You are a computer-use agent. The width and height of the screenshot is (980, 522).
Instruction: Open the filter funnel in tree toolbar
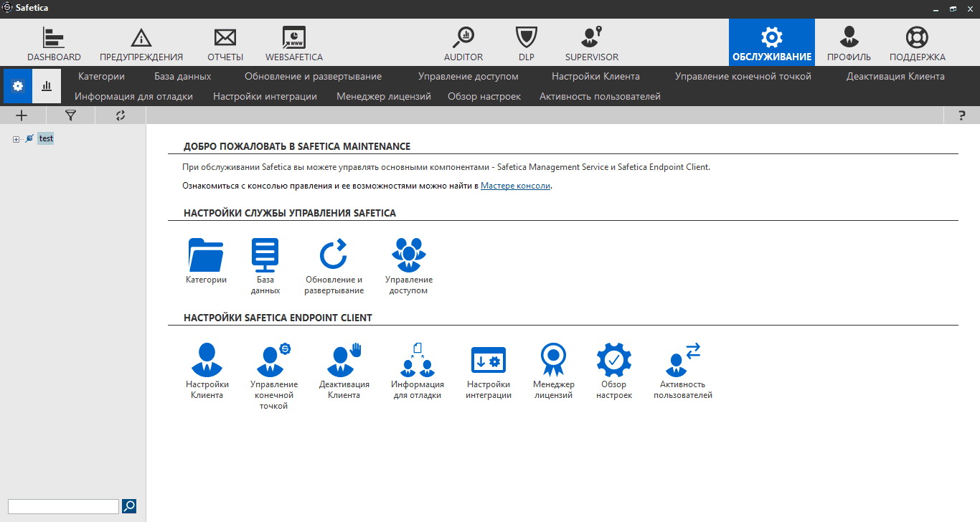point(70,115)
